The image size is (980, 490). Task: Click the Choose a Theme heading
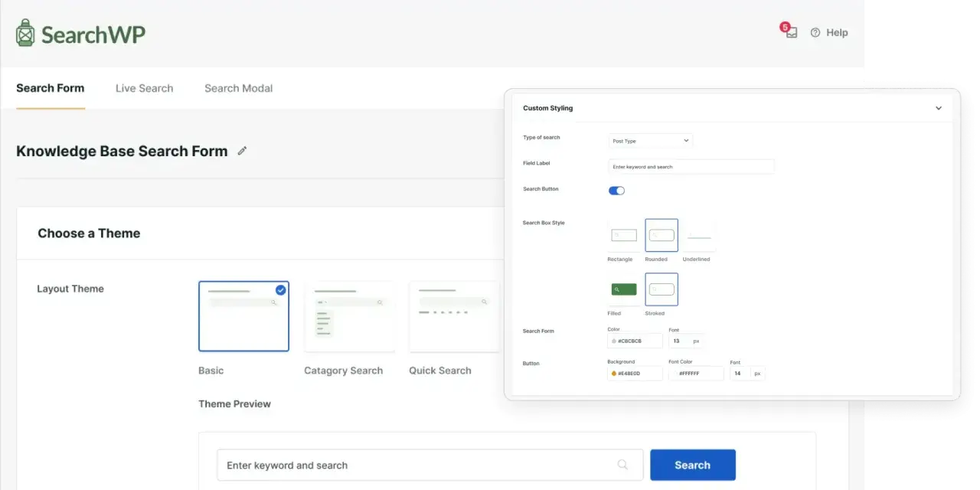[x=89, y=234]
